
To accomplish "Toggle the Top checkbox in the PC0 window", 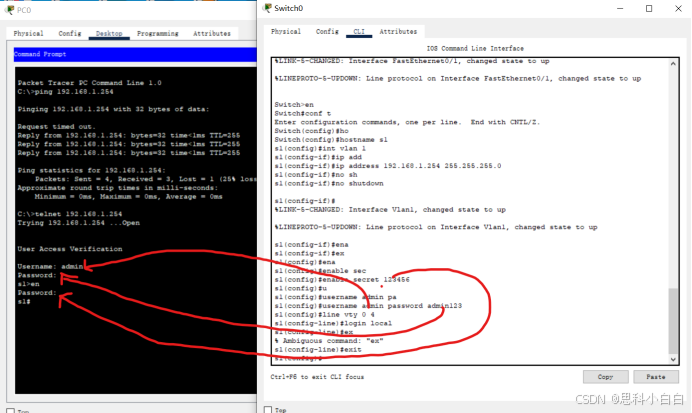I will click(x=11, y=411).
